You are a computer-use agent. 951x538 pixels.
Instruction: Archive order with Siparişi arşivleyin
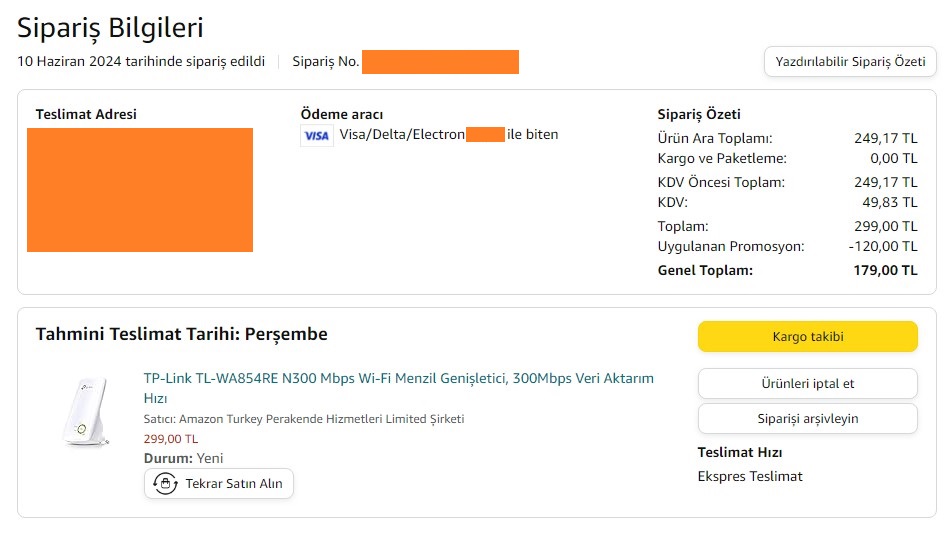pyautogui.click(x=807, y=419)
